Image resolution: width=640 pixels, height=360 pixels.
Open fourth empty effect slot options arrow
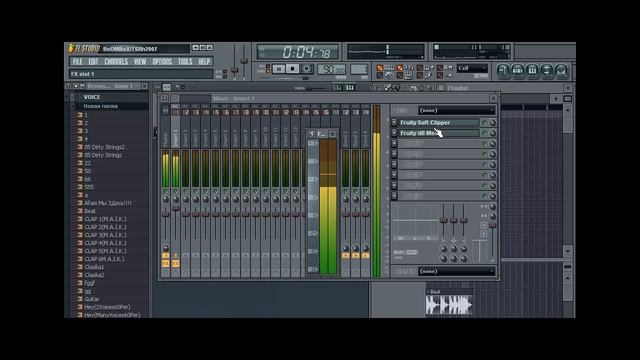pyautogui.click(x=394, y=154)
